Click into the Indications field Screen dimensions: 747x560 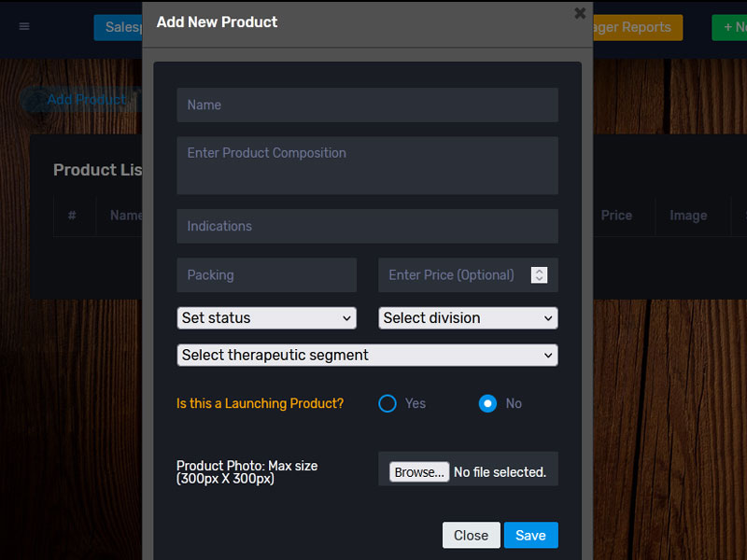point(367,227)
